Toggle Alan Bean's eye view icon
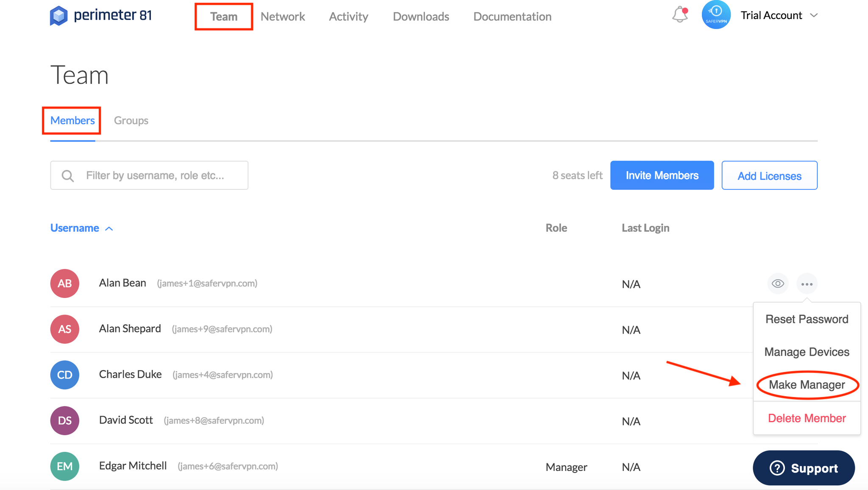 778,284
